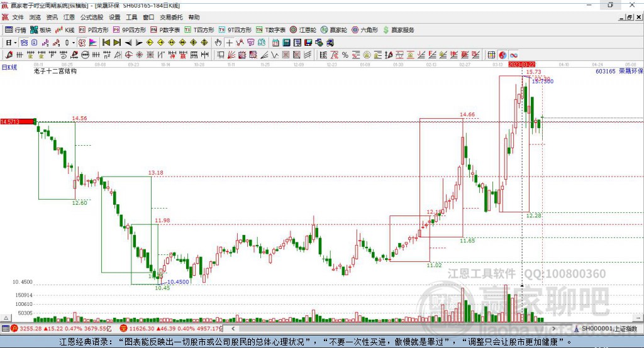Image resolution: width=644 pixels, height=348 pixels.
Task: Expand the candlestick style dropdown arrow
Action: click(x=74, y=43)
